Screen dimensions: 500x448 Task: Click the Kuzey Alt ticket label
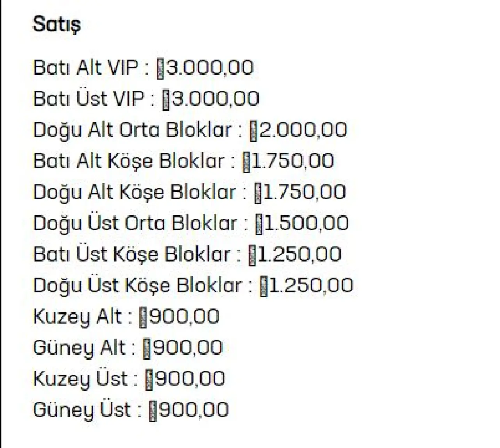[77, 316]
